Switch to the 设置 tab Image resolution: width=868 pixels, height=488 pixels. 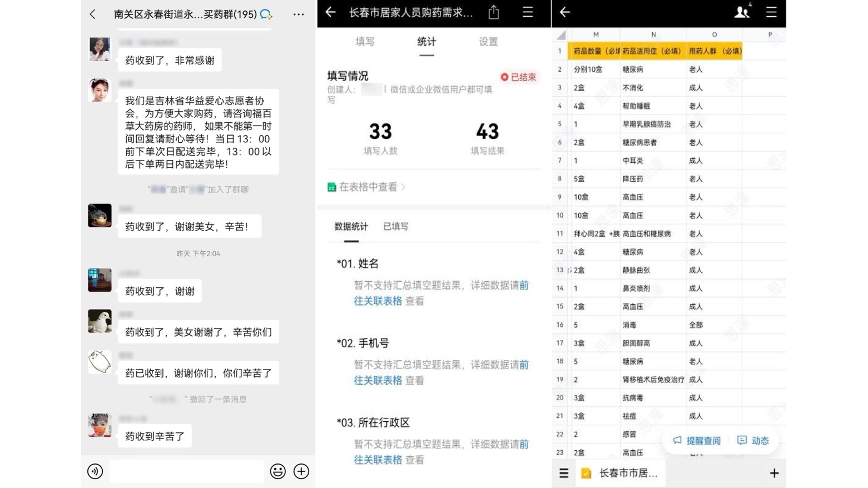[488, 42]
